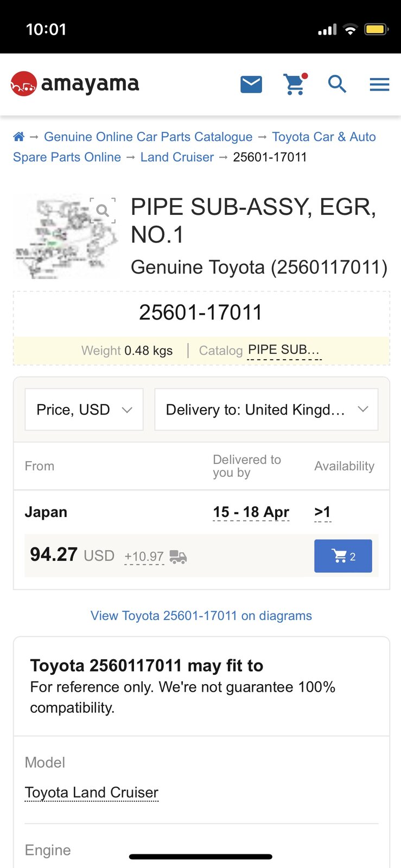Click the Catalog PIPE SUB… link

(284, 350)
